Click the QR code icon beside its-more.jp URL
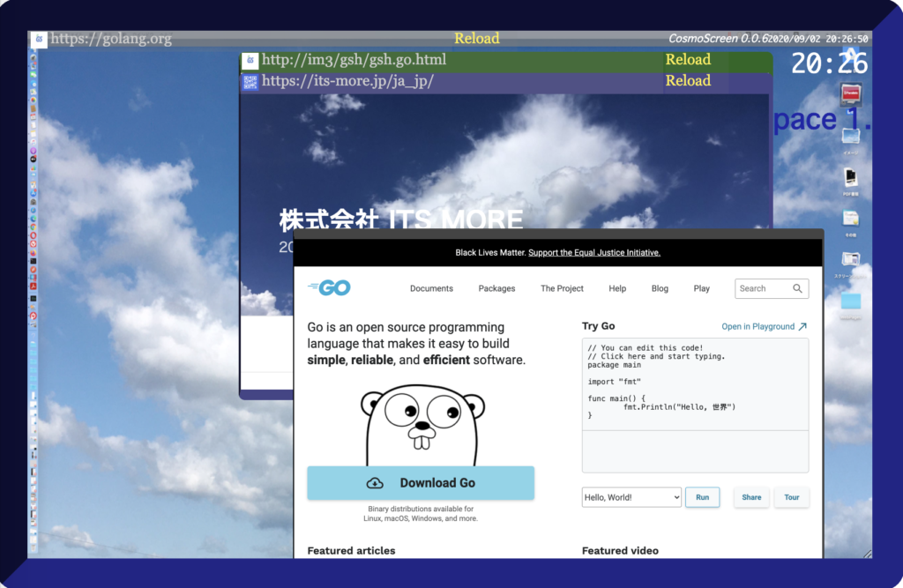This screenshot has height=588, width=903. [x=250, y=82]
